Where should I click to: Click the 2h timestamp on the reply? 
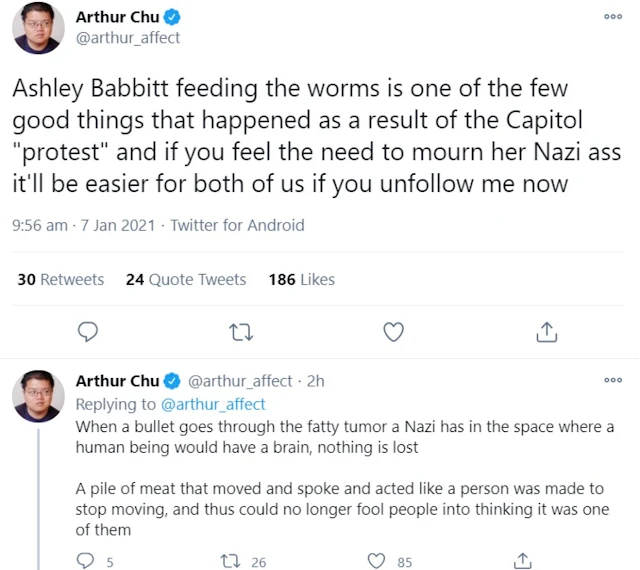[x=315, y=381]
